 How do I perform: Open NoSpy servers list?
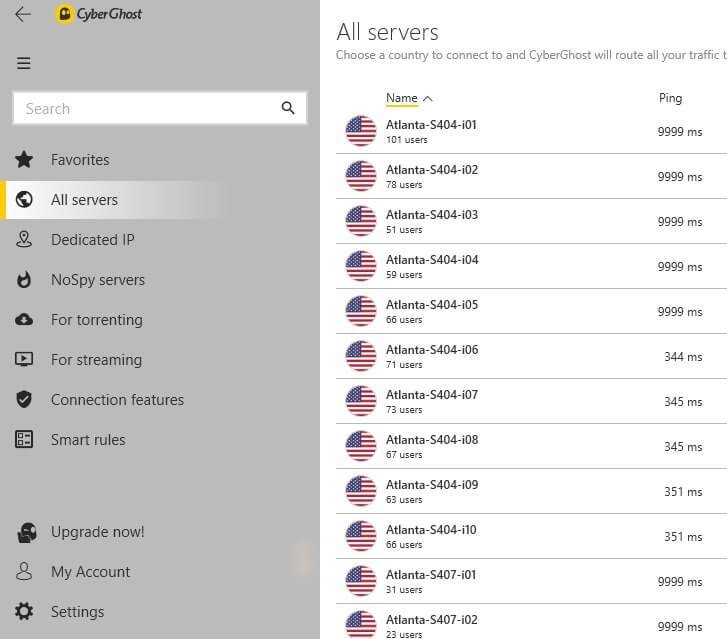pyautogui.click(x=98, y=280)
